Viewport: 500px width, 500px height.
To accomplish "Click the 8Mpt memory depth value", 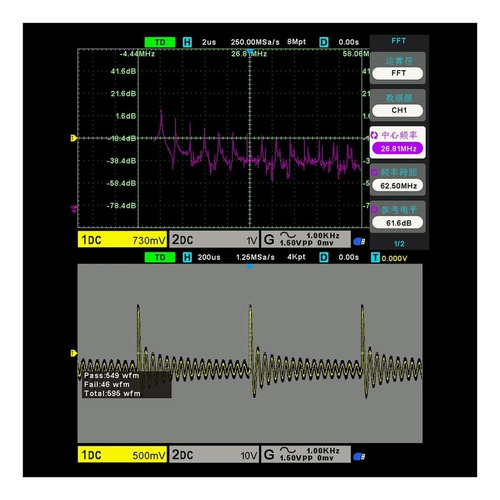I will tap(296, 42).
